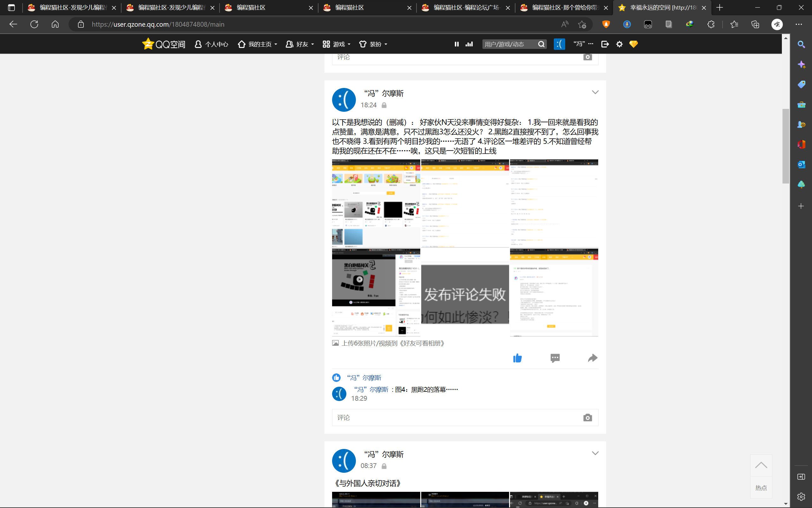Click the Read aloud icon in address bar
The image size is (812, 508).
click(565, 24)
